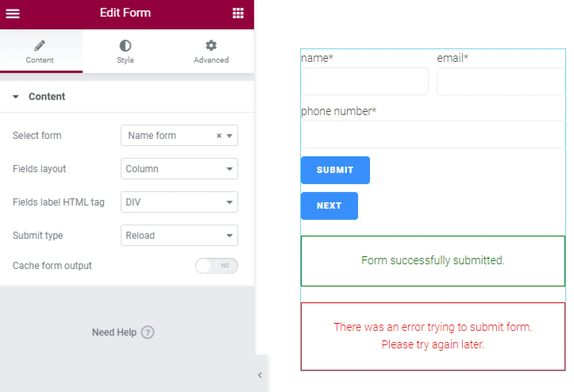Click the phone number input field
This screenshot has height=392, width=574.
[x=433, y=135]
